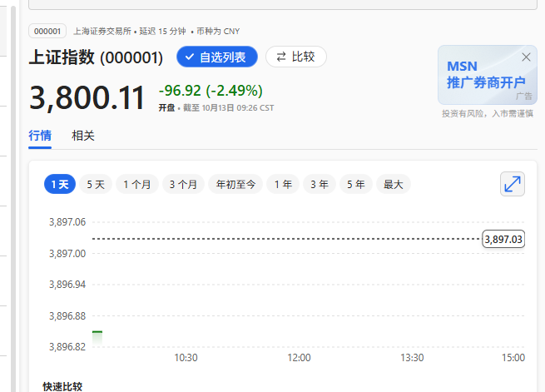The height and width of the screenshot is (392, 545).
Task: Select the 最大 time range
Action: pyautogui.click(x=394, y=184)
